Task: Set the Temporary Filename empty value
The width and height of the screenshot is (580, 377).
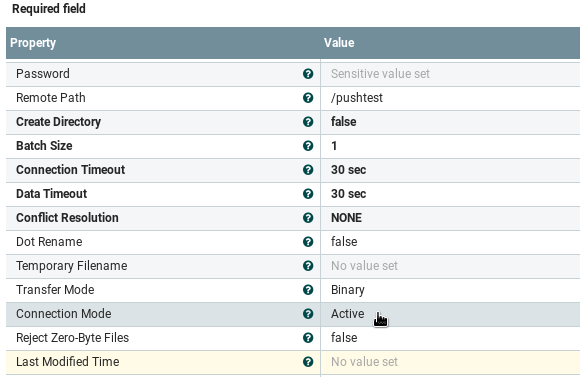Action: click(450, 266)
